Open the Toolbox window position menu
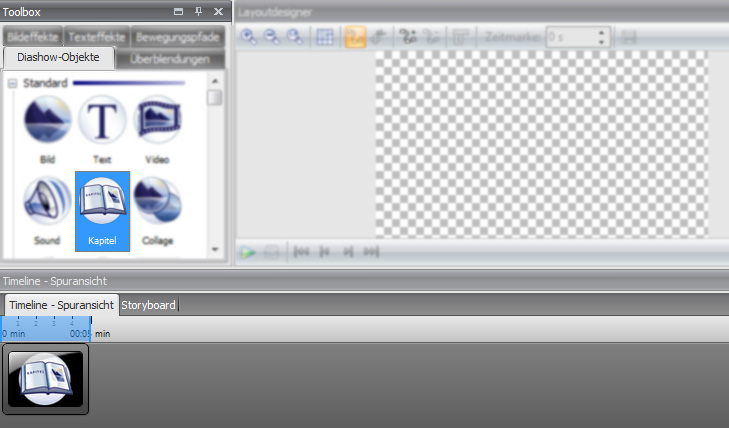The image size is (729, 428). point(179,12)
